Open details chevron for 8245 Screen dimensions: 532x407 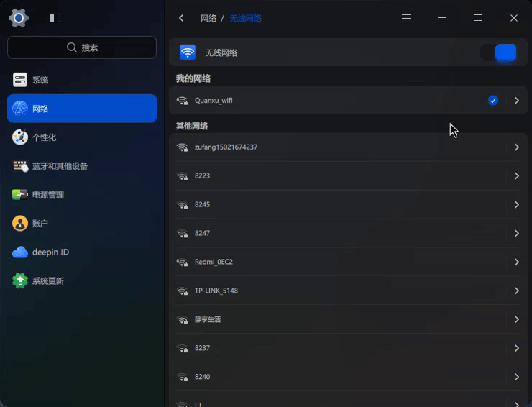tap(516, 205)
